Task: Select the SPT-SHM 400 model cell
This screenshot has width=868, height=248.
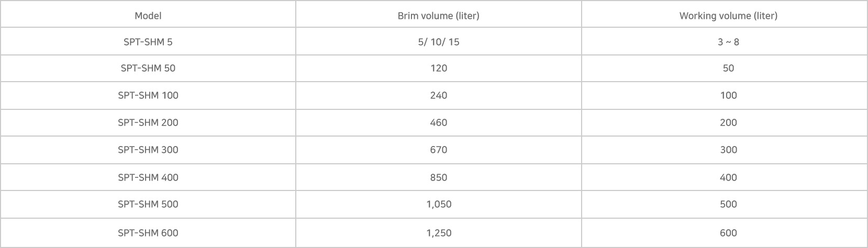Action: 148,177
